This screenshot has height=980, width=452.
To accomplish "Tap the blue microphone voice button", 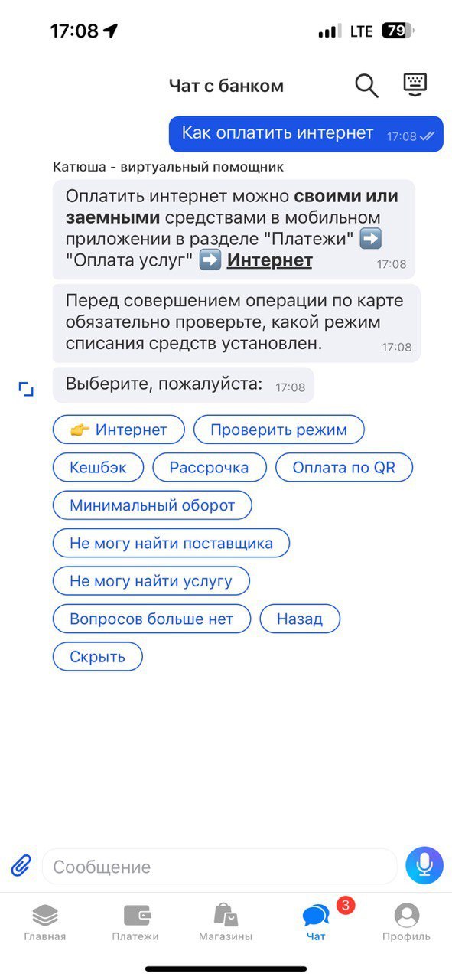I will (x=424, y=866).
